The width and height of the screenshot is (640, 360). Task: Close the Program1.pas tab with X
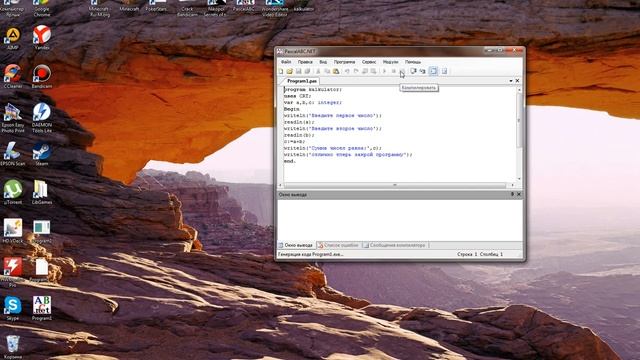point(518,81)
